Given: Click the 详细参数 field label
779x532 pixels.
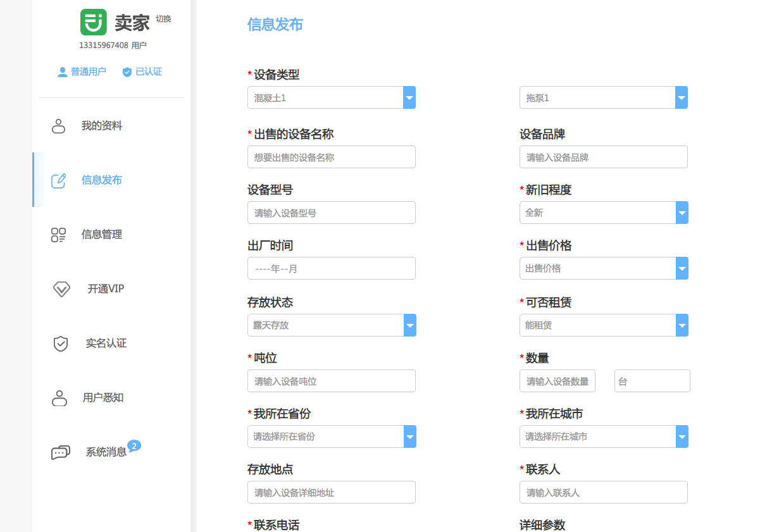Looking at the screenshot, I should (x=542, y=525).
